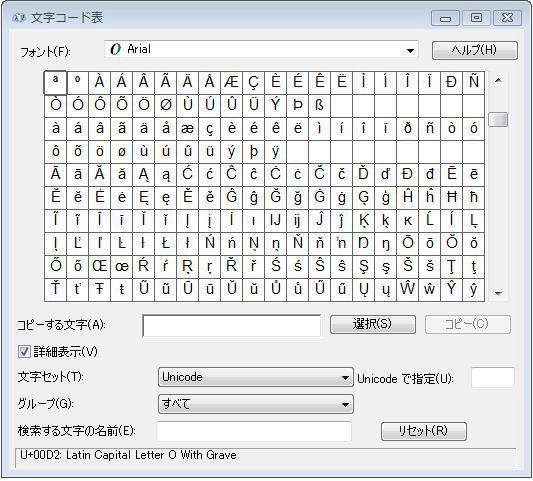Open the グループ すべて dropdown
Screen dimensions: 533x481
coord(256,404)
